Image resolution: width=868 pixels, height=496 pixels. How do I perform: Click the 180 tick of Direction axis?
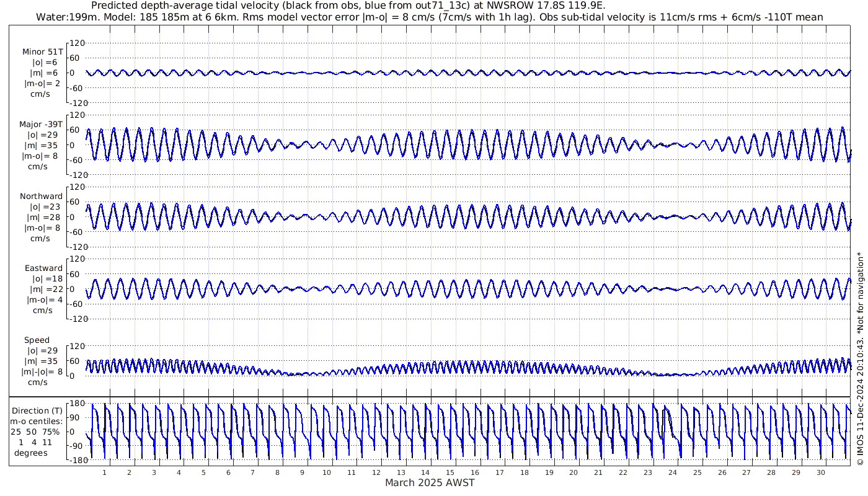coord(77,404)
